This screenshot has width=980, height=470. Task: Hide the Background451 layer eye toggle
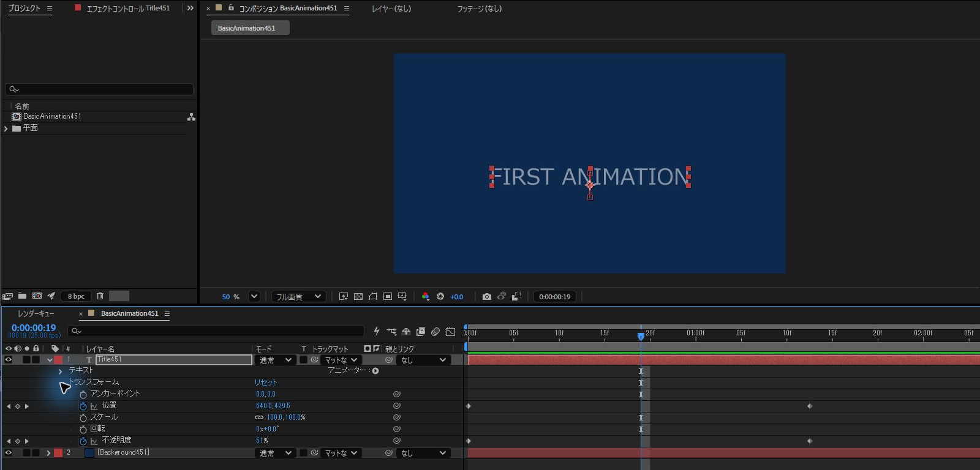point(9,453)
